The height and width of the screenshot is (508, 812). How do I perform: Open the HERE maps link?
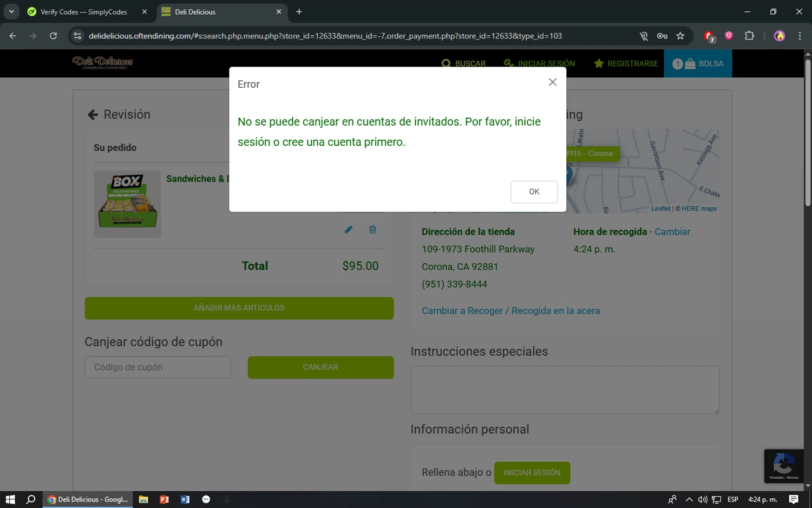click(x=699, y=209)
